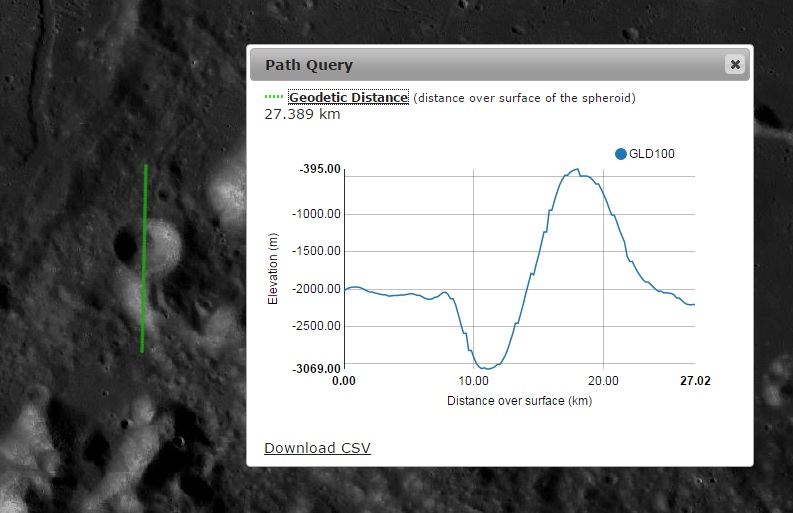Click the Elevation (m) axis title
Image resolution: width=793 pixels, height=513 pixels.
click(x=272, y=269)
